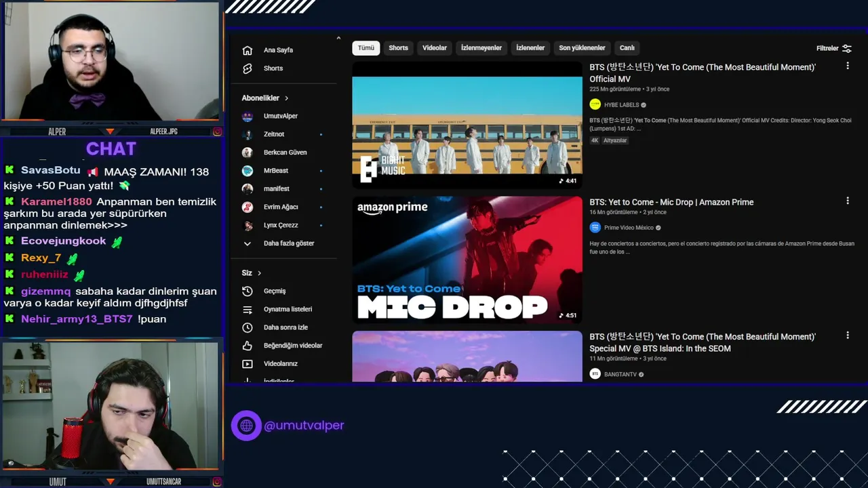Viewport: 868px width, 488px height.
Task: Open Zeitnot channel avatar
Action: [248, 134]
